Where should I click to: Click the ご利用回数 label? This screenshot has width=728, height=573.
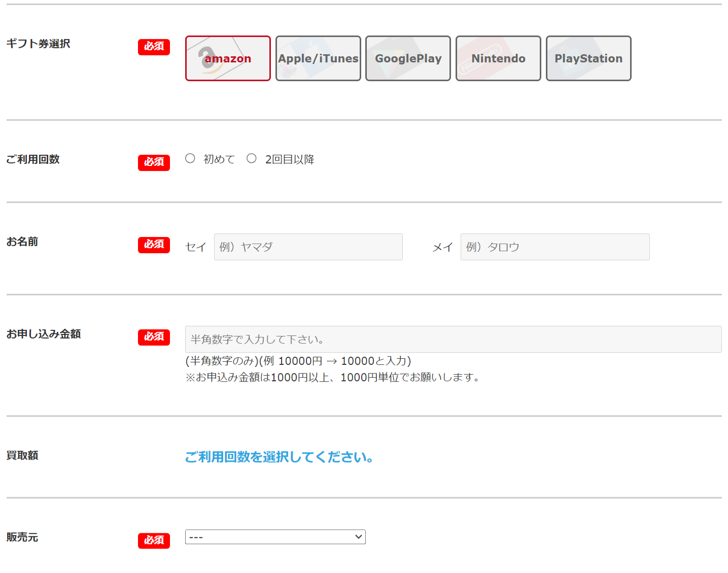[x=33, y=159]
